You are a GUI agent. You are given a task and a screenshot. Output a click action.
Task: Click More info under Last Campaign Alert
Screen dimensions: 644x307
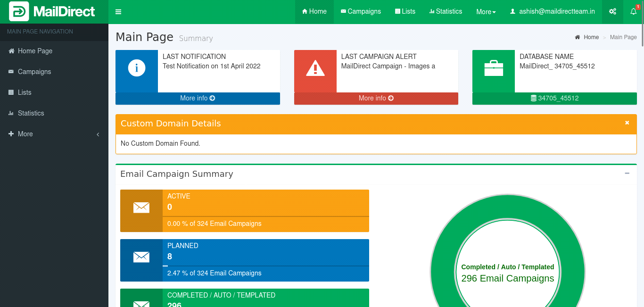(376, 98)
